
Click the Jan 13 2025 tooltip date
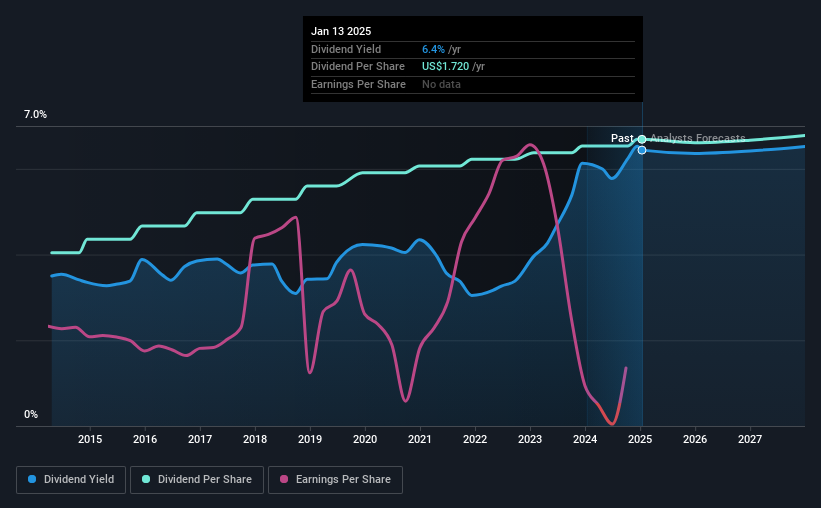click(x=341, y=31)
